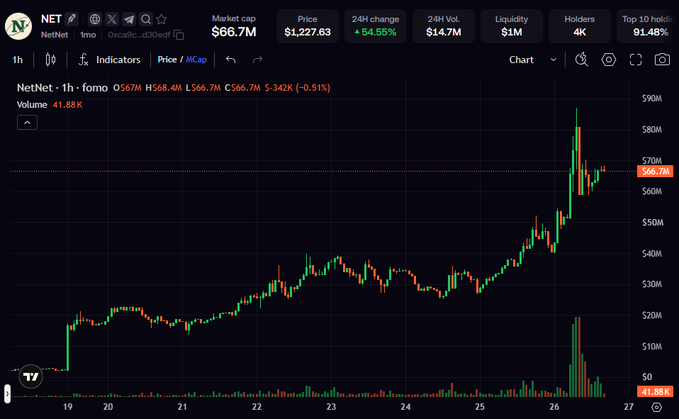Switch chart to Price mode
Image resolution: width=679 pixels, height=419 pixels.
coord(167,60)
